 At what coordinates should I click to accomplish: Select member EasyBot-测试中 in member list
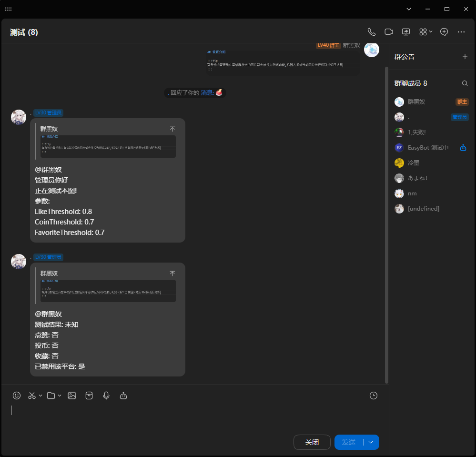pyautogui.click(x=428, y=148)
